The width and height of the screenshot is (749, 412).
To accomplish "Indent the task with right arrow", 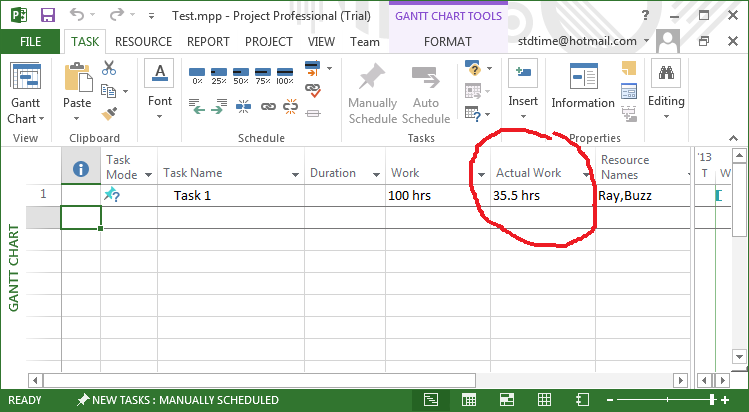I will [x=219, y=106].
